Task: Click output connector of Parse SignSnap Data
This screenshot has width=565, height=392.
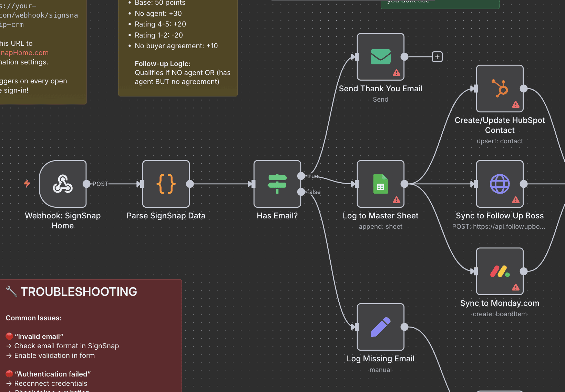Action: click(x=190, y=184)
